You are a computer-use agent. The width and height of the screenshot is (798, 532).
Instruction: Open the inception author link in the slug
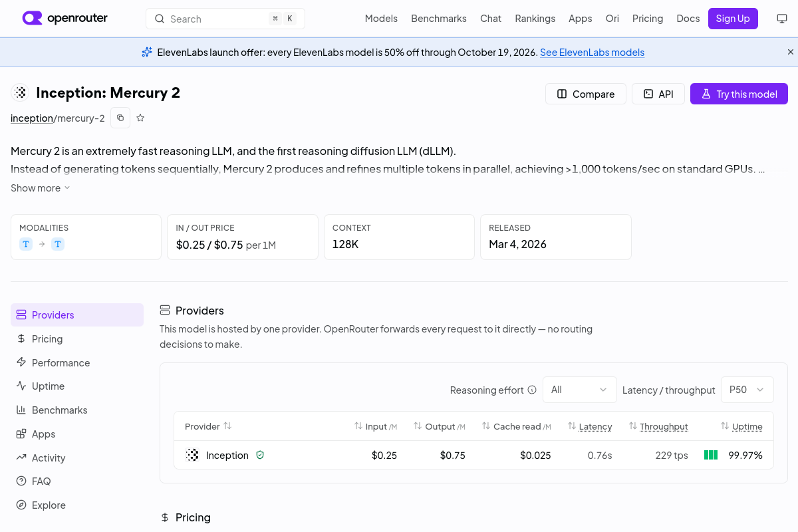(x=32, y=118)
